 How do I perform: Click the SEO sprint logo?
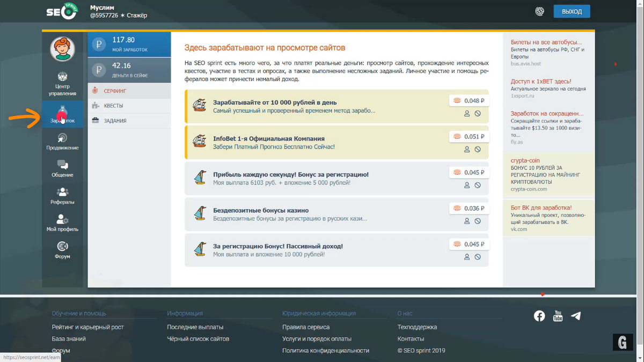62,11
